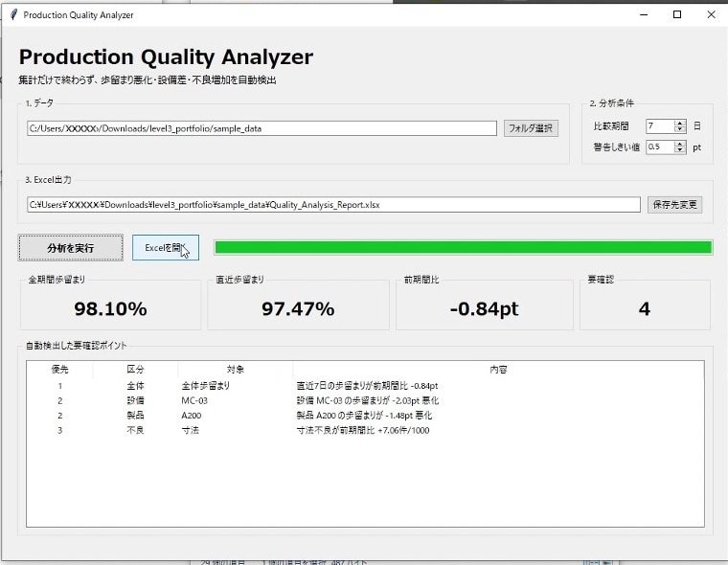Click the -0.84pt comparison value
Screen dimensions: 728x565
point(484,308)
